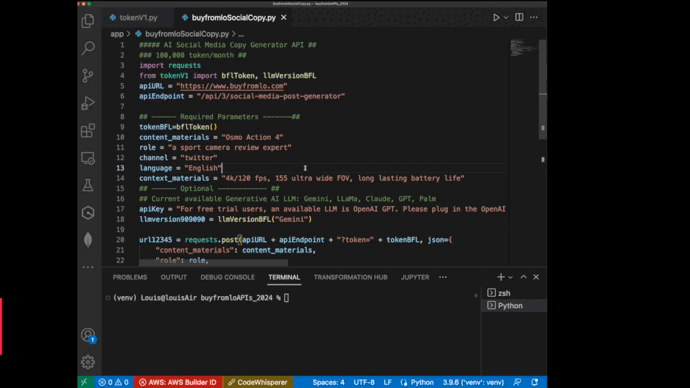690x388 pixels.
Task: Open the Testing flask view
Action: (88, 185)
